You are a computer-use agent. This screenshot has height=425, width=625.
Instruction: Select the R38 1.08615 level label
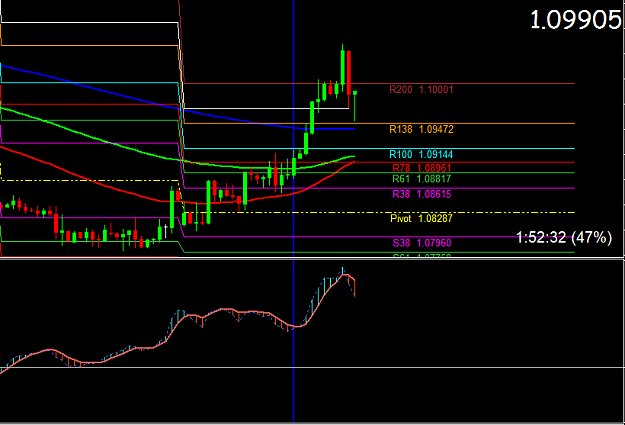click(422, 194)
